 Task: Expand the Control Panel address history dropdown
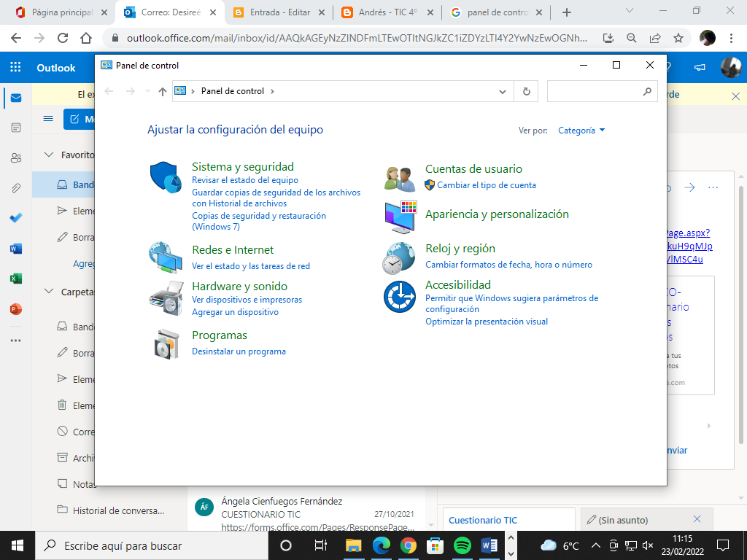[502, 91]
